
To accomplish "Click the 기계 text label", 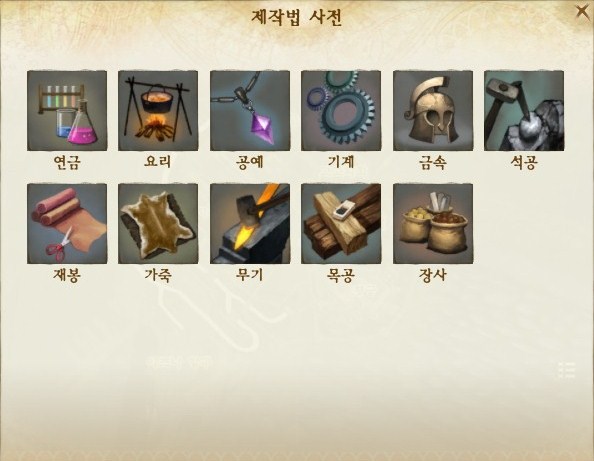I will click(x=341, y=162).
